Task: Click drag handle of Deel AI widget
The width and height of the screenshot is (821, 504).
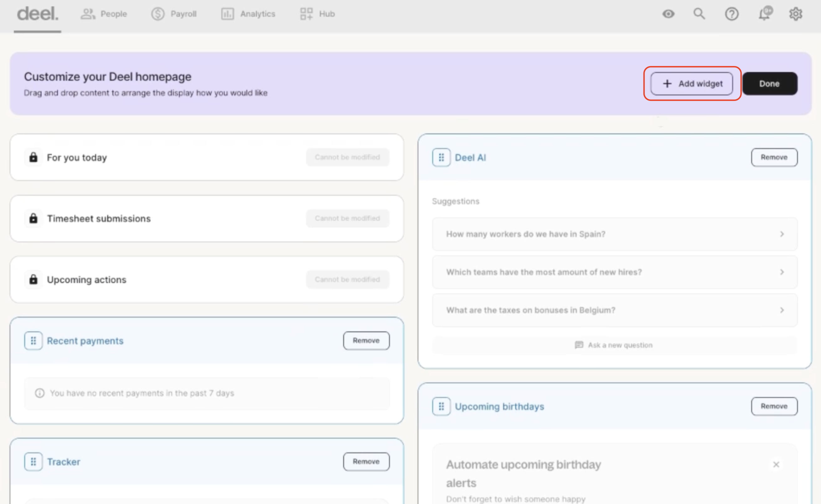Action: 441,157
